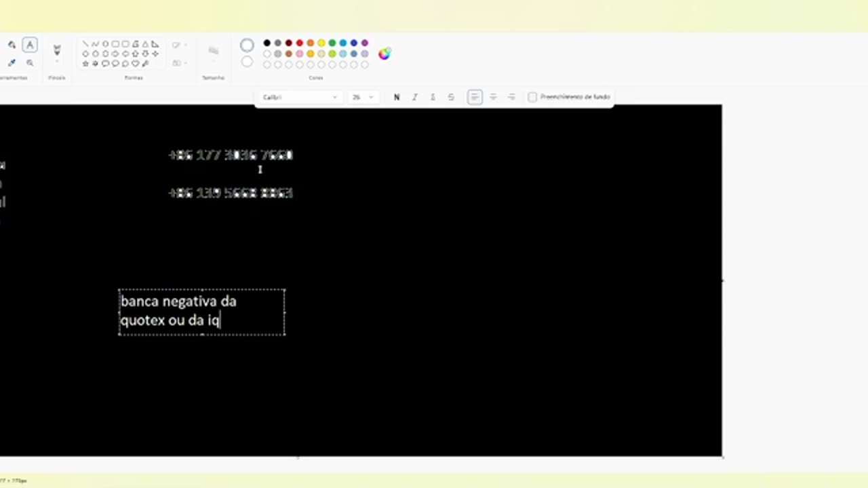The width and height of the screenshot is (868, 488).
Task: Select the Up arrow shape
Action: pyautogui.click(x=136, y=54)
